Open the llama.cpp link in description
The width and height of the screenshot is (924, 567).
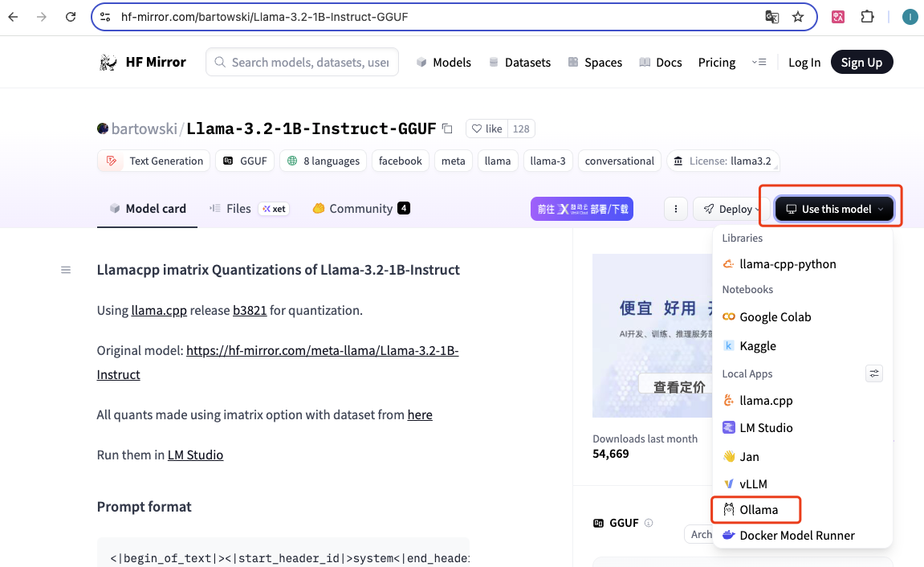pos(159,311)
